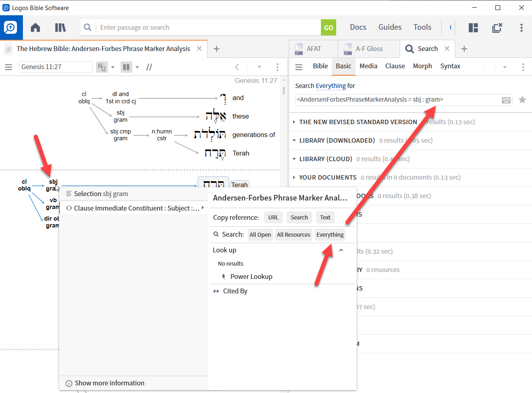The height and width of the screenshot is (393, 532).
Task: Click the favorite star icon
Action: [x=522, y=100]
